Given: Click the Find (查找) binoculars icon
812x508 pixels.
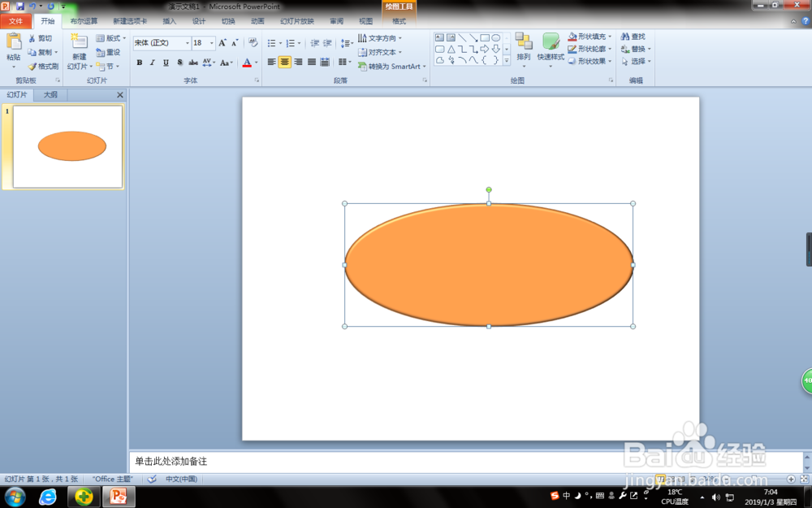Looking at the screenshot, I should point(625,37).
